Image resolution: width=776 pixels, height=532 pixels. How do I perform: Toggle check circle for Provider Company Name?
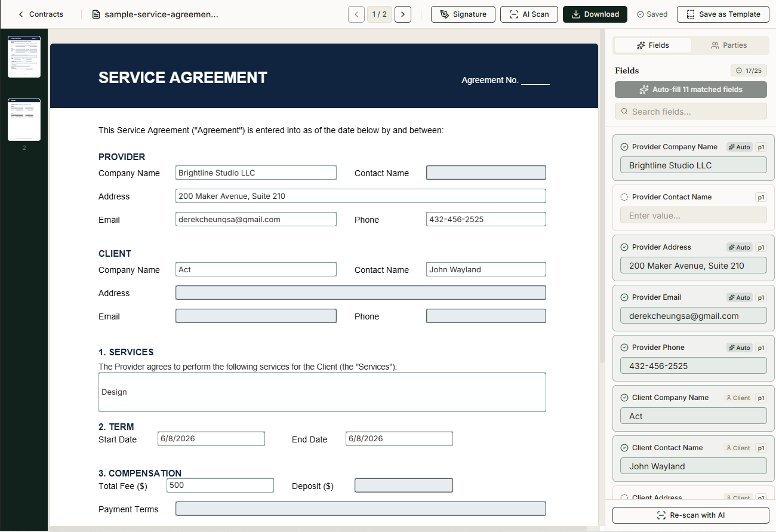click(624, 147)
